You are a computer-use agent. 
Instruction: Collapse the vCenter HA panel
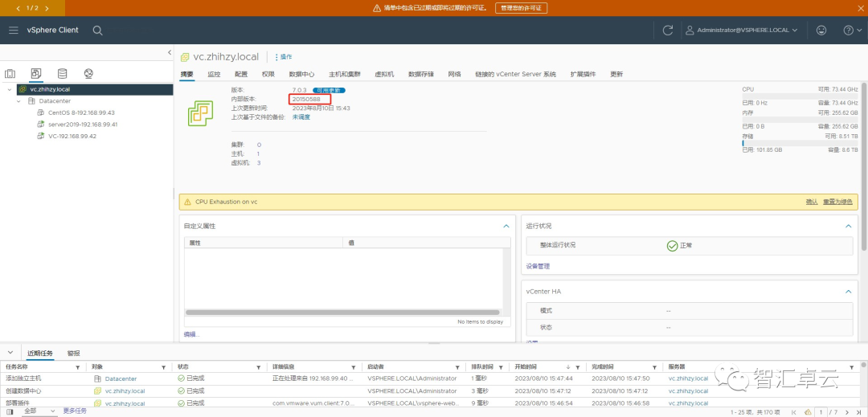coord(848,292)
